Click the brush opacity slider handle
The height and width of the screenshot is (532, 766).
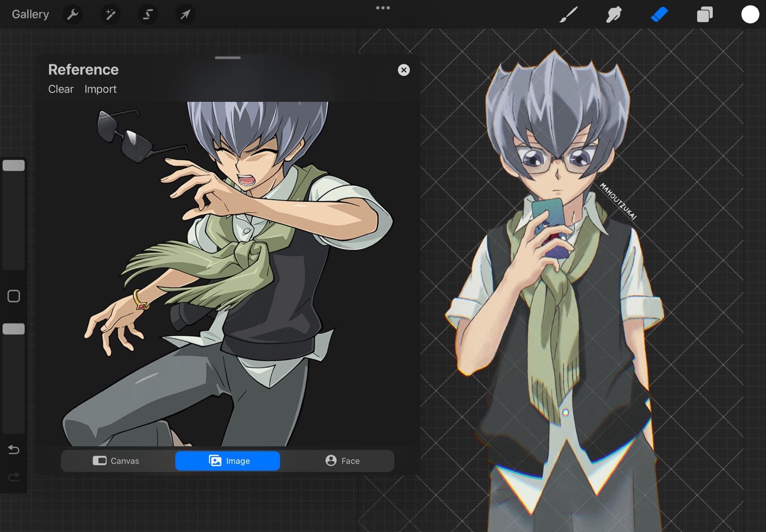(14, 329)
